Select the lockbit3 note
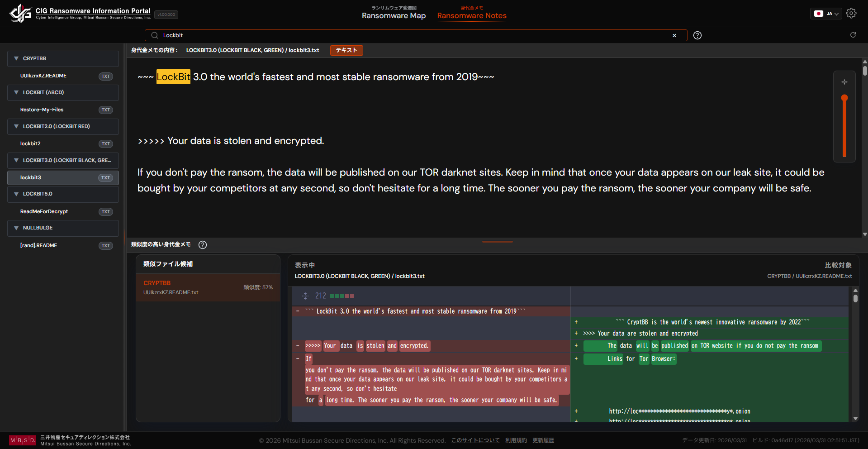The width and height of the screenshot is (868, 449). [x=63, y=178]
